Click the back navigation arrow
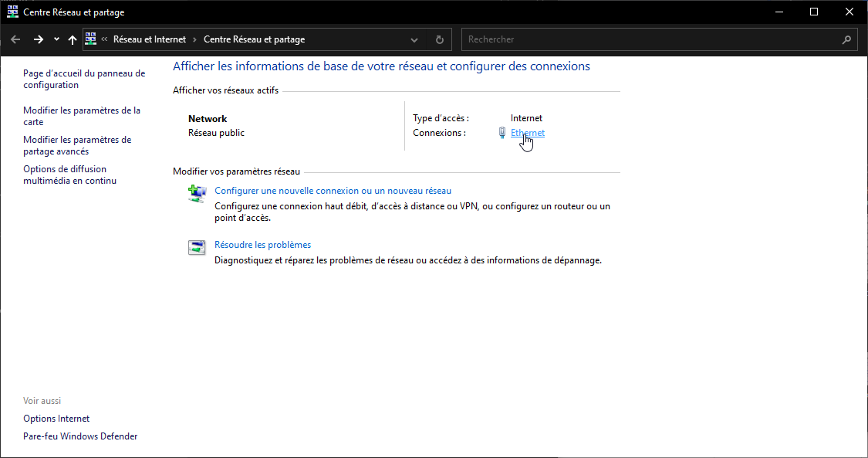This screenshot has width=868, height=458. click(15, 39)
